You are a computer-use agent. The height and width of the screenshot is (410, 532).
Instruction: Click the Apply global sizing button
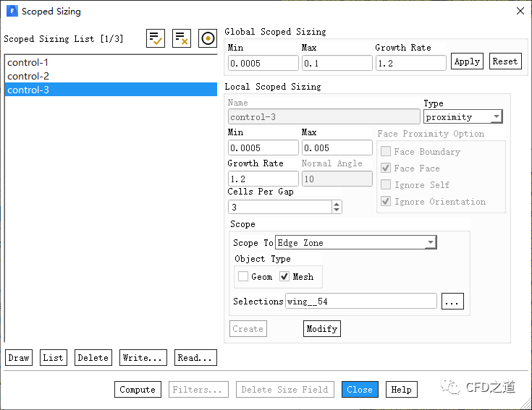467,61
